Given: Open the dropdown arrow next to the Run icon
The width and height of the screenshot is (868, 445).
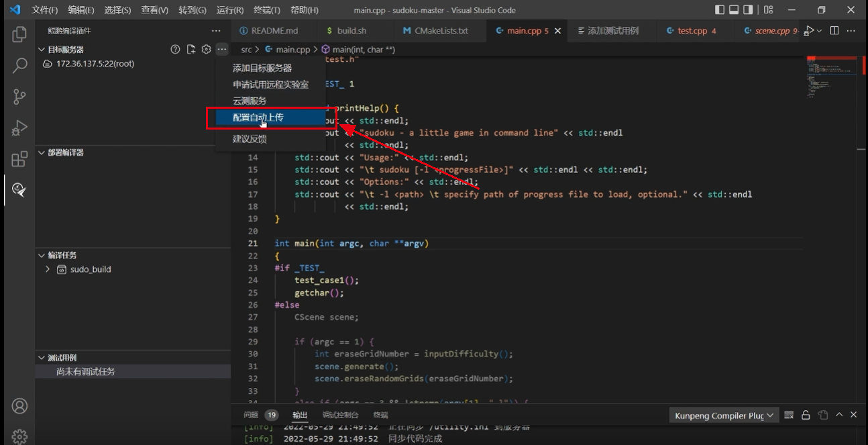Looking at the screenshot, I should (x=819, y=31).
